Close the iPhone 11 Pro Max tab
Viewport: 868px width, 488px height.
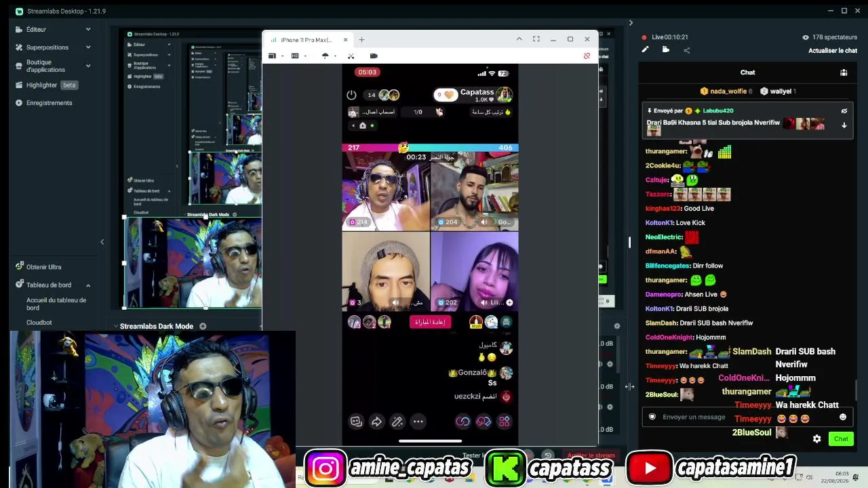345,40
